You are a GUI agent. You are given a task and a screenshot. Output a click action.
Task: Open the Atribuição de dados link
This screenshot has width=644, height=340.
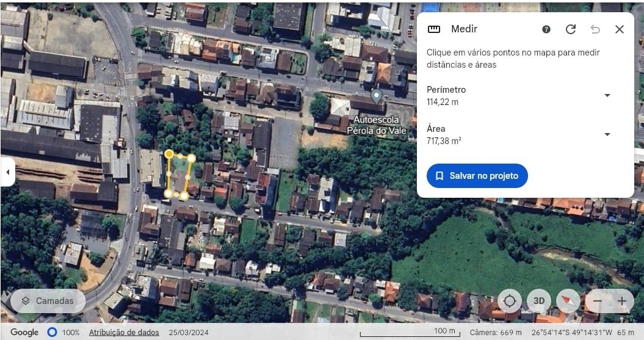point(124,332)
